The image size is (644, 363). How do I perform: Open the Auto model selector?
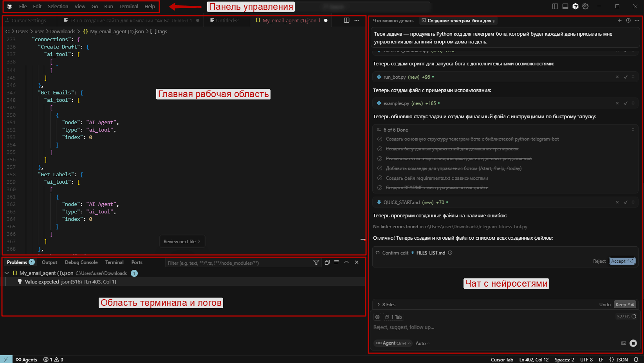(422, 343)
